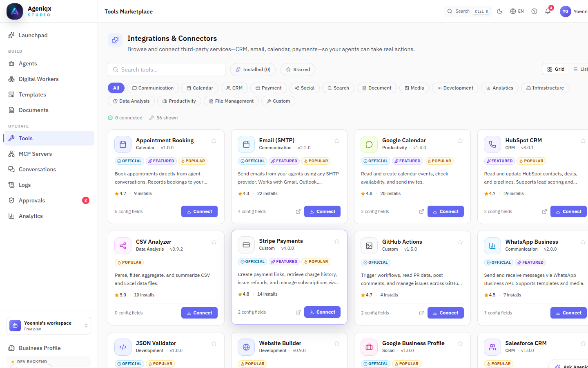Select the Document category filter
The height and width of the screenshot is (368, 588).
coord(377,88)
